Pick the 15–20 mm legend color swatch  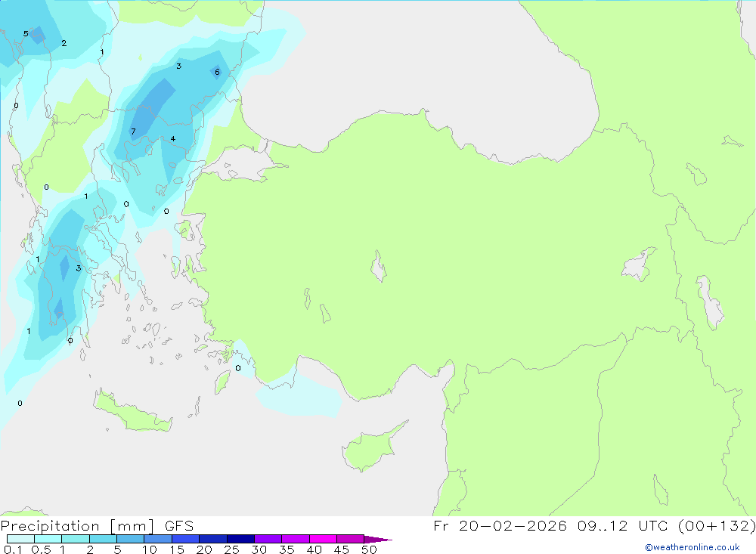(186, 539)
